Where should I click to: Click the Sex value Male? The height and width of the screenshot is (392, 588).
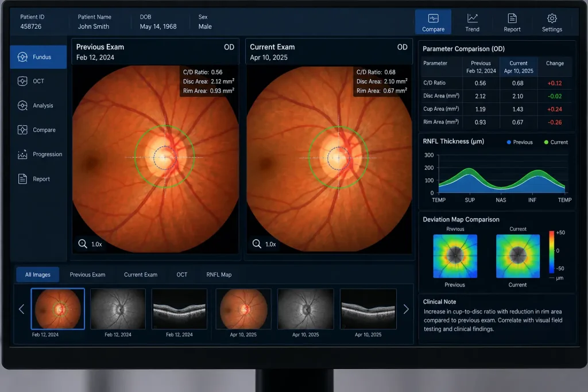tap(205, 26)
